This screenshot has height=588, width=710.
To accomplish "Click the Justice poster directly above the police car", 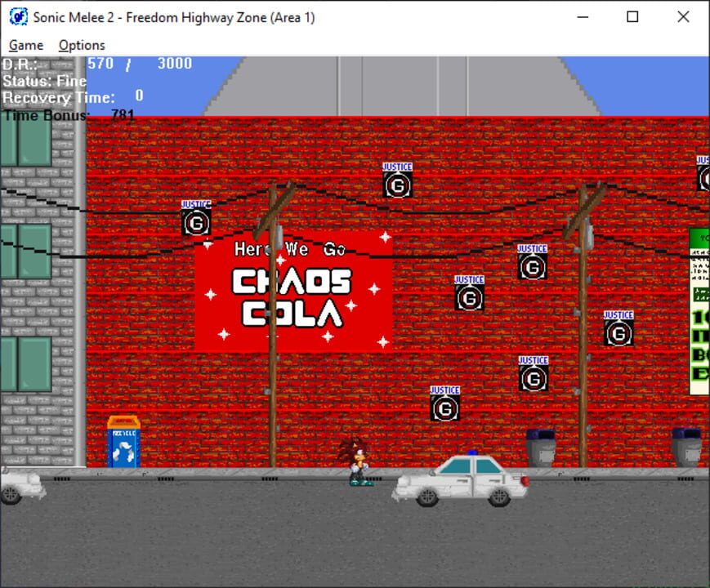I will click(x=445, y=403).
